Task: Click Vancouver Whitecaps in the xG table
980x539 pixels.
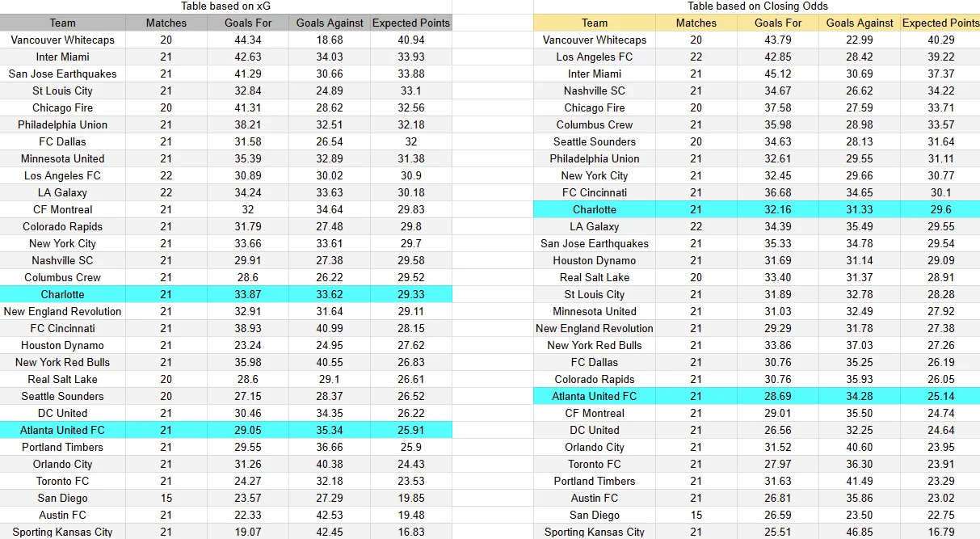Action: point(62,40)
